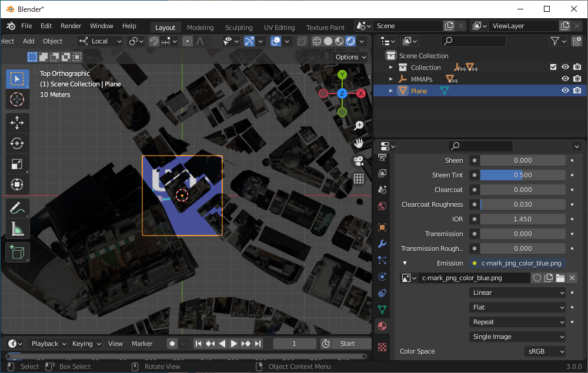Image resolution: width=588 pixels, height=373 pixels.
Task: Play the animation forward
Action: click(233, 344)
